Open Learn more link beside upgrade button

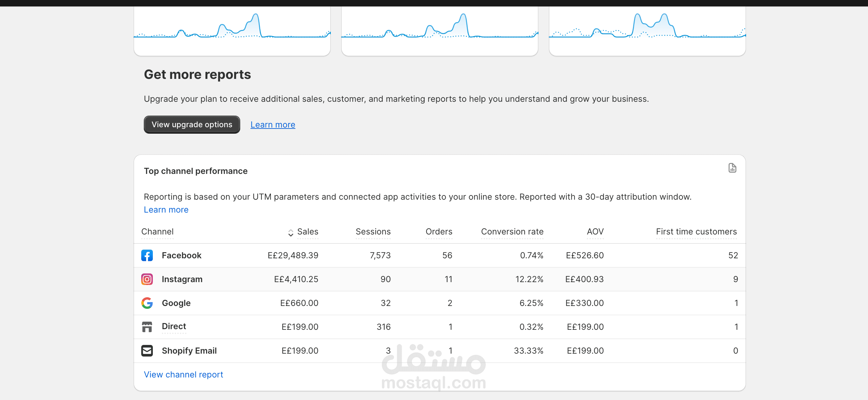272,125
